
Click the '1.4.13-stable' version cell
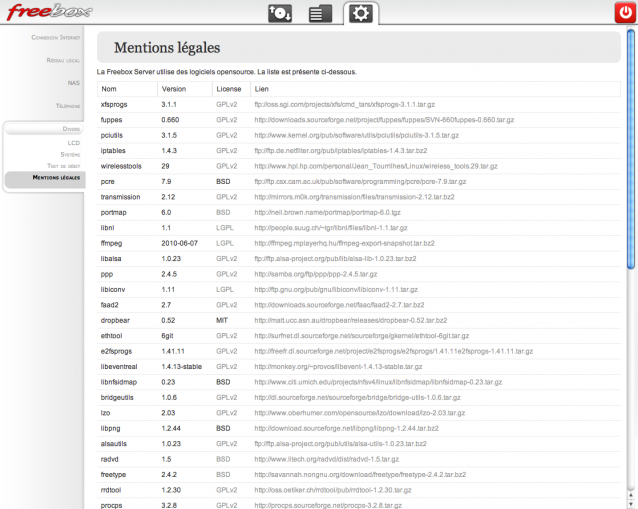point(181,367)
